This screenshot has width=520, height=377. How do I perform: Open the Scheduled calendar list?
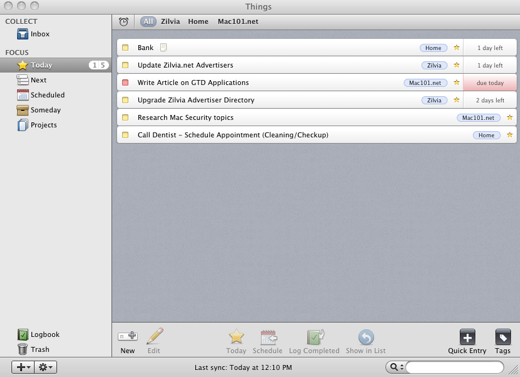(x=40, y=95)
